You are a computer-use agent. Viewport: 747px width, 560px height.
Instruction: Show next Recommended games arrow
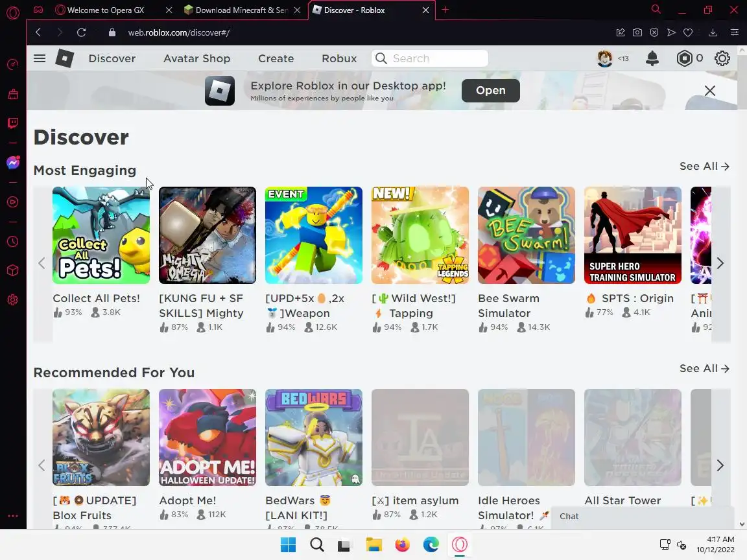tap(720, 465)
